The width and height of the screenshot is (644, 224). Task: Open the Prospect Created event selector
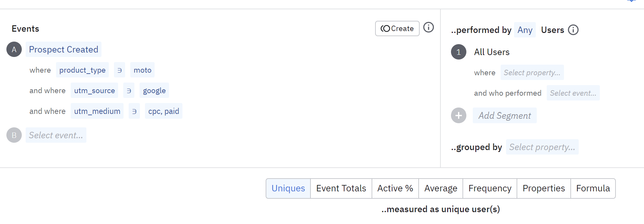tap(63, 49)
